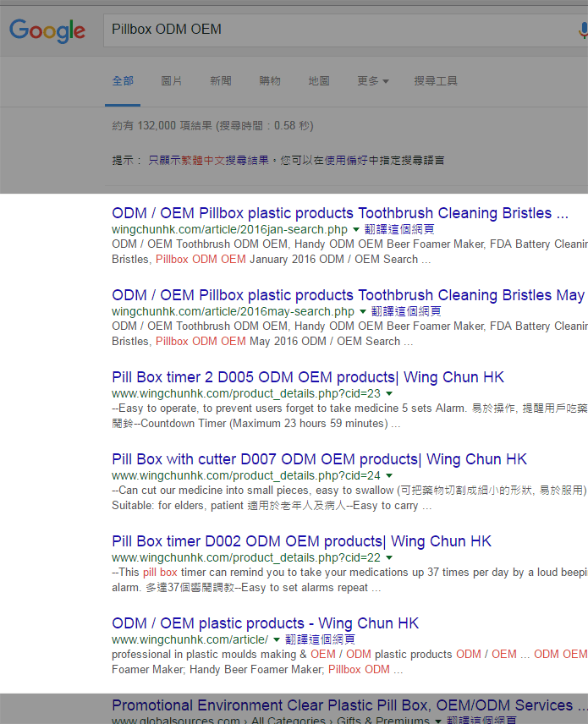The image size is (588, 724).
Task: Click the Google logo
Action: point(47,31)
